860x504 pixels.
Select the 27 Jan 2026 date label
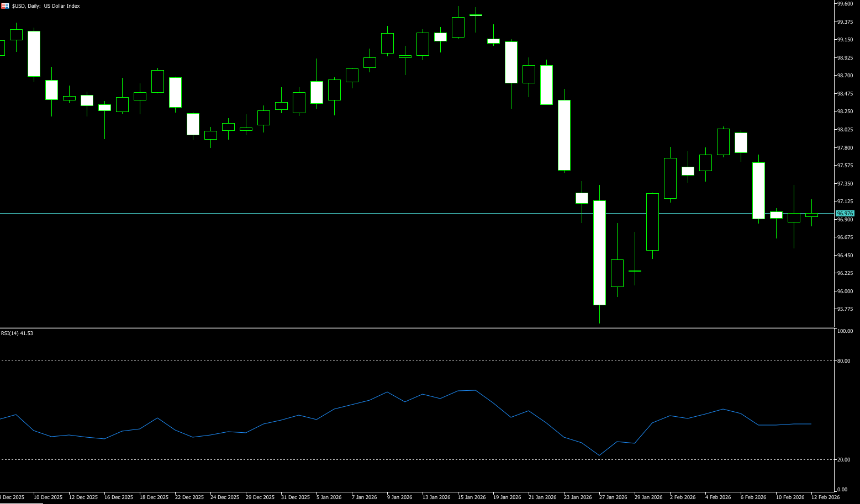tap(613, 497)
